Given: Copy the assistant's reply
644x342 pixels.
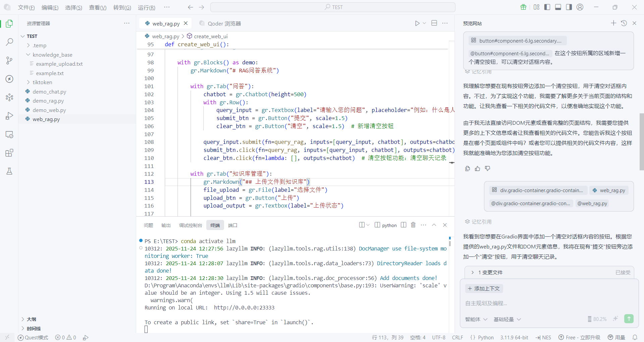Looking at the screenshot, I should [468, 169].
